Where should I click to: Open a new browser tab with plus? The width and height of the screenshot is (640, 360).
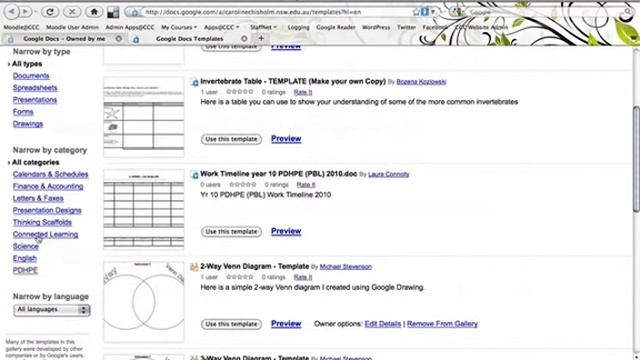click(261, 38)
